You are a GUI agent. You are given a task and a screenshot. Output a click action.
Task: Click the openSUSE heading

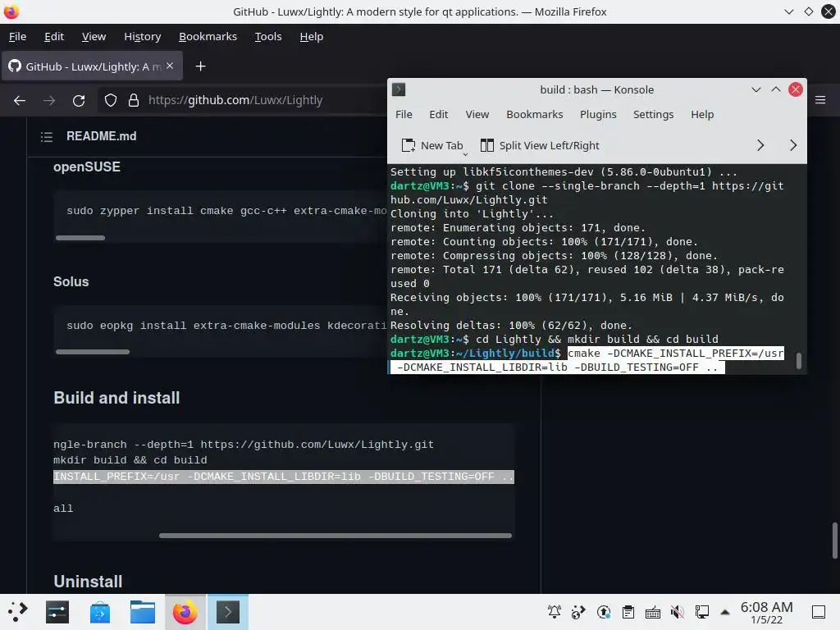[87, 167]
